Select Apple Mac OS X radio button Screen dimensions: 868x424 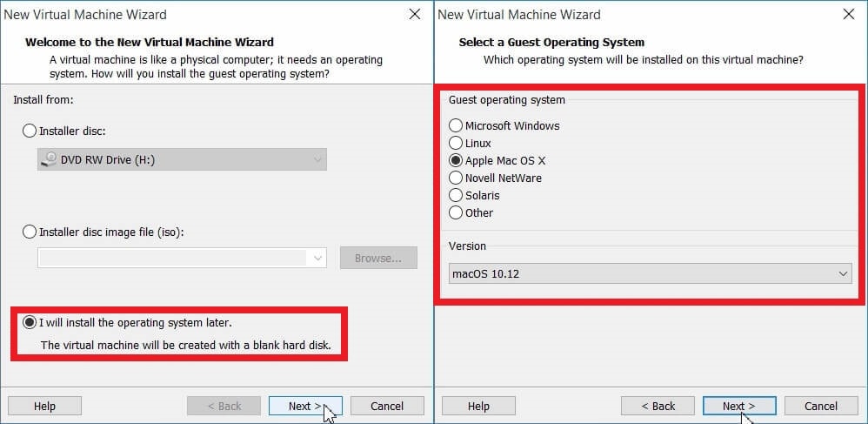coord(456,161)
